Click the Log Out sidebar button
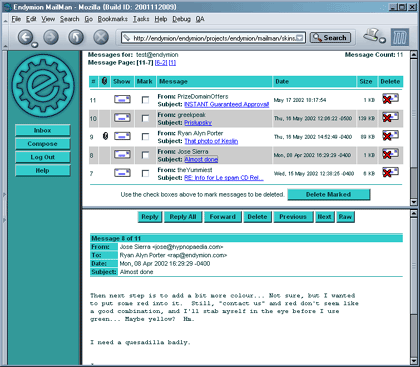The image size is (420, 367). point(43,157)
